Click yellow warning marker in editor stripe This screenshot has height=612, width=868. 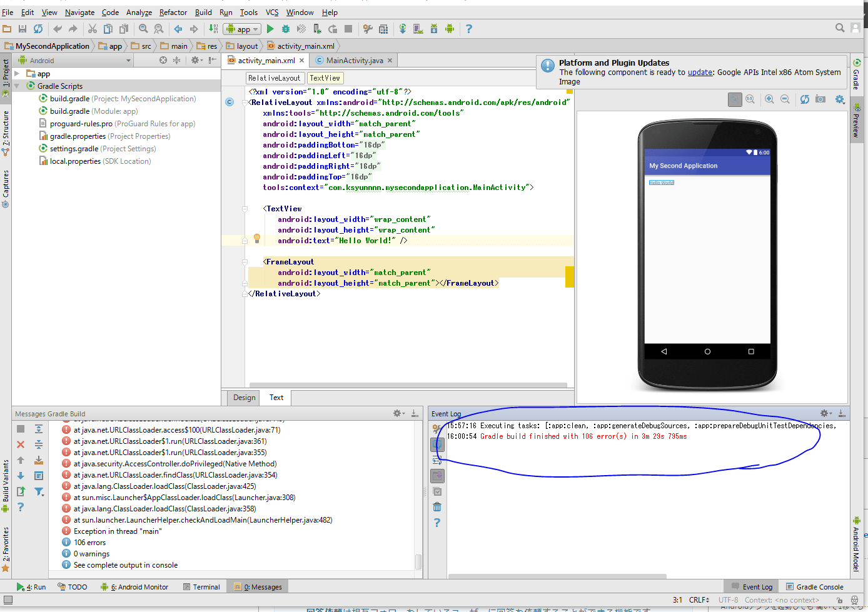tap(570, 276)
